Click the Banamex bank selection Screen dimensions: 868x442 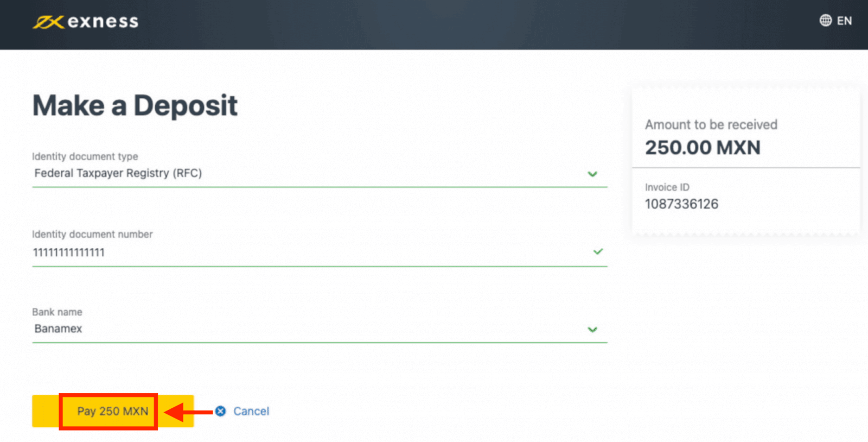(58, 329)
